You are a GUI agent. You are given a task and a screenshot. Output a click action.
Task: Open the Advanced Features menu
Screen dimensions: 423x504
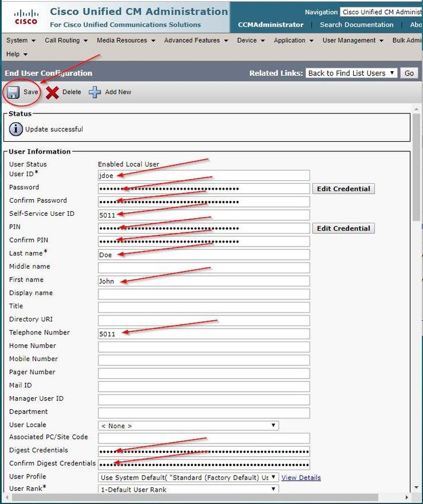(x=196, y=40)
